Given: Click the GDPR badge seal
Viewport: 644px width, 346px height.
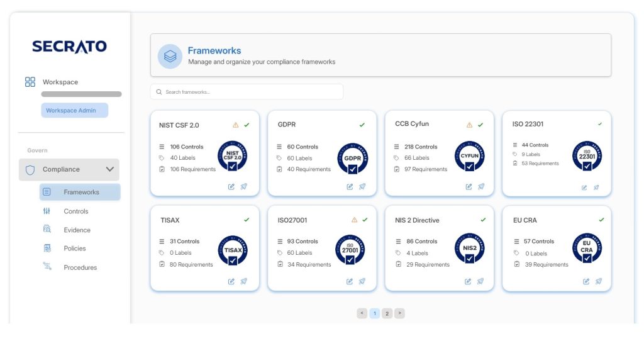Looking at the screenshot, I should pos(352,159).
